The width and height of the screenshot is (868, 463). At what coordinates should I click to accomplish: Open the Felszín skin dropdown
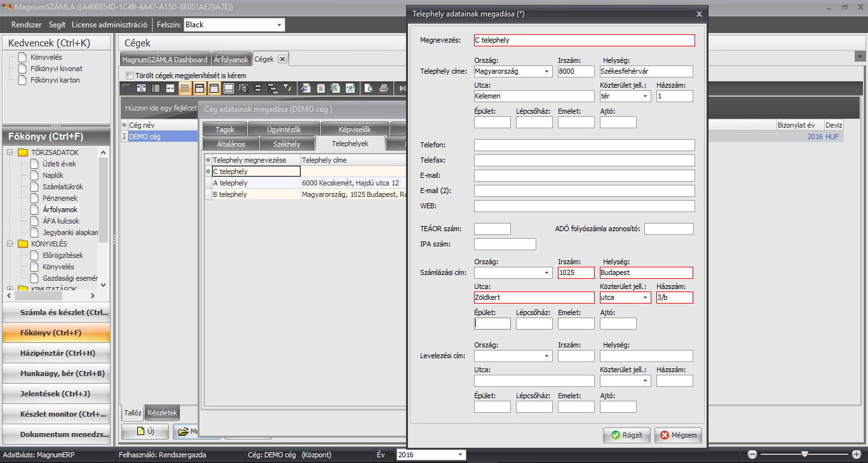tap(279, 25)
